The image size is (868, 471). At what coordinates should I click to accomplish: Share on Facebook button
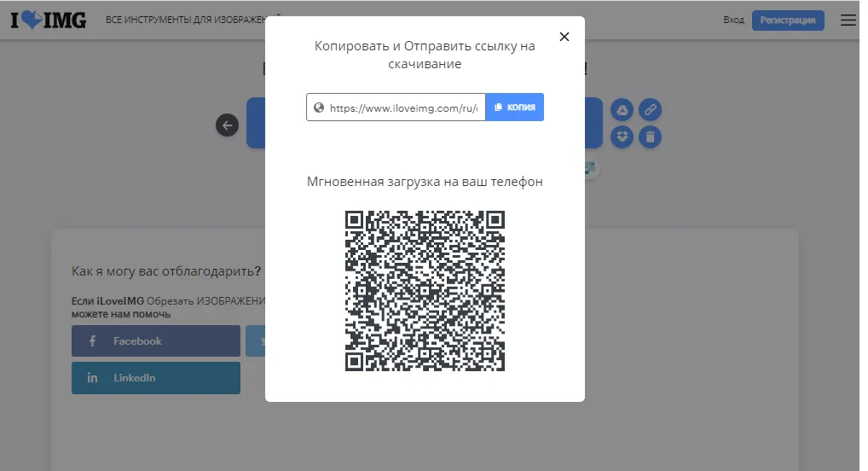tap(155, 340)
